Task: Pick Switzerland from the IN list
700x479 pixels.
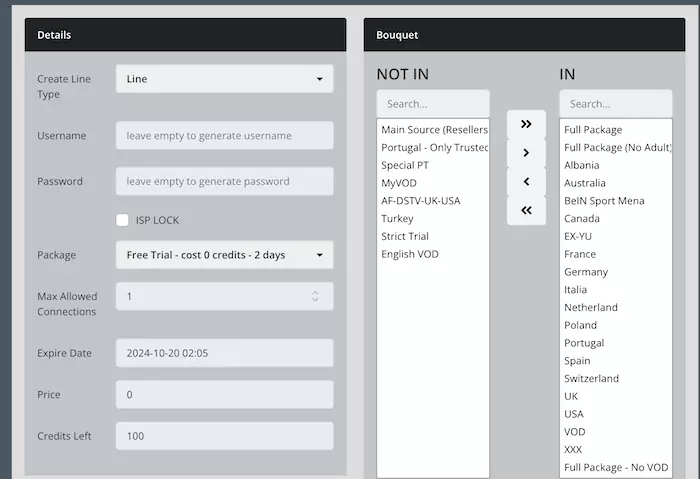Action: (x=591, y=379)
